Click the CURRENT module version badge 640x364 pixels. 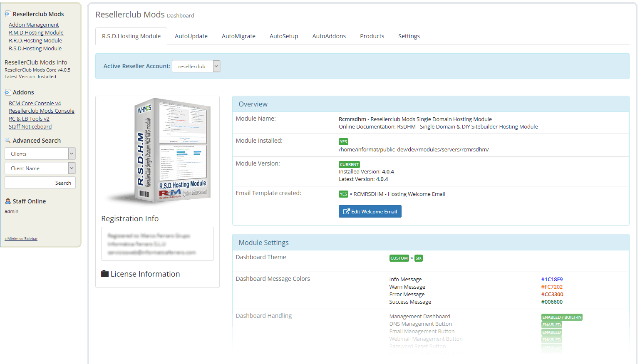click(349, 165)
